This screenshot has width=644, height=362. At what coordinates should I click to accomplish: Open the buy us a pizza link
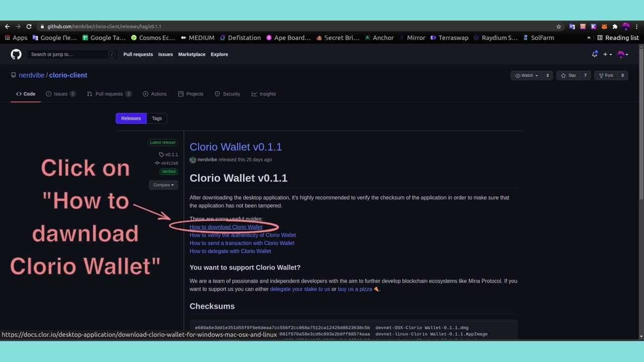(x=355, y=289)
